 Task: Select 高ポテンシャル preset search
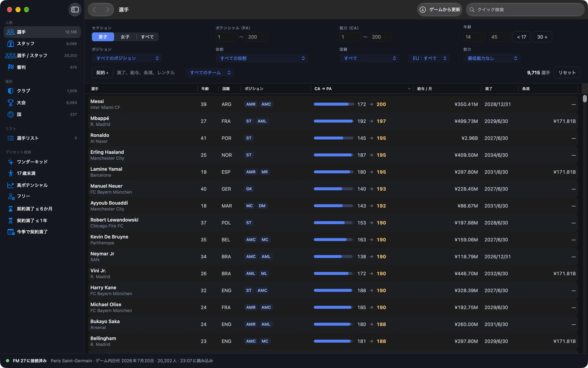(x=42, y=185)
